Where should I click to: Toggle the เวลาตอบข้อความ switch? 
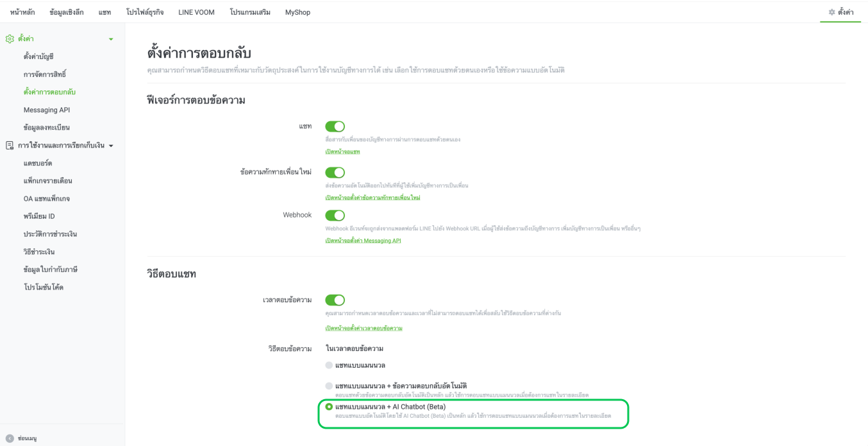tap(335, 300)
